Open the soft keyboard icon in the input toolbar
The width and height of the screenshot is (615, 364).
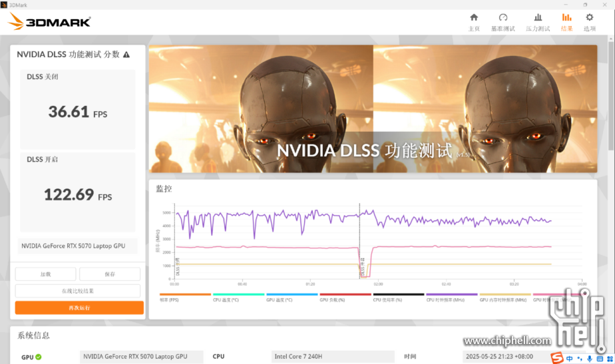(600, 359)
